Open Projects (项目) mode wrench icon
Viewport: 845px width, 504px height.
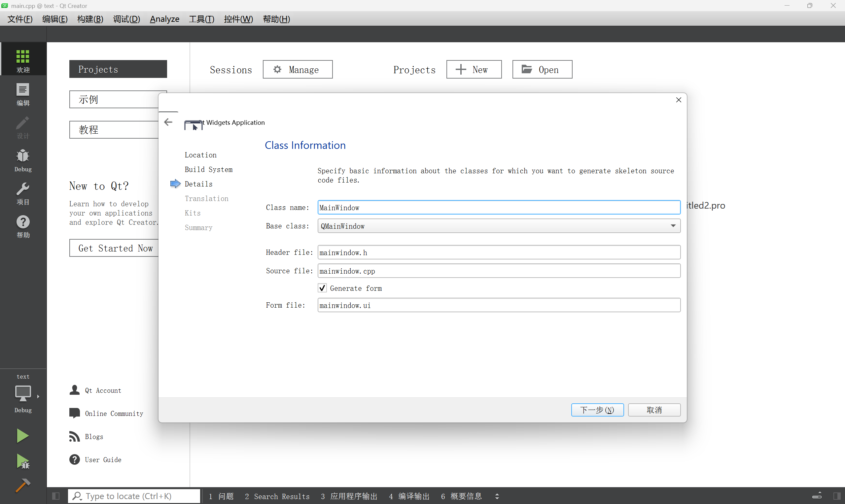[23, 193]
